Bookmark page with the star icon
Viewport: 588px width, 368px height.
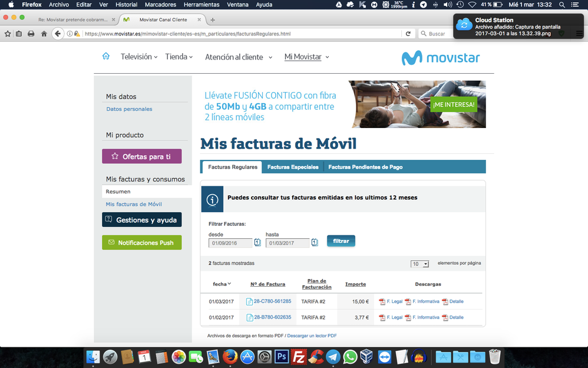point(8,34)
